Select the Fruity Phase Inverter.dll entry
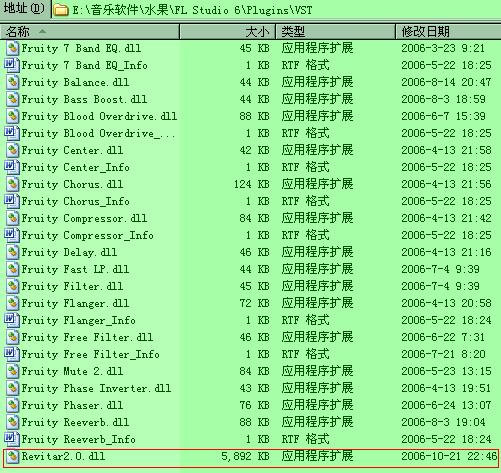This screenshot has width=501, height=473. pyautogui.click(x=96, y=388)
